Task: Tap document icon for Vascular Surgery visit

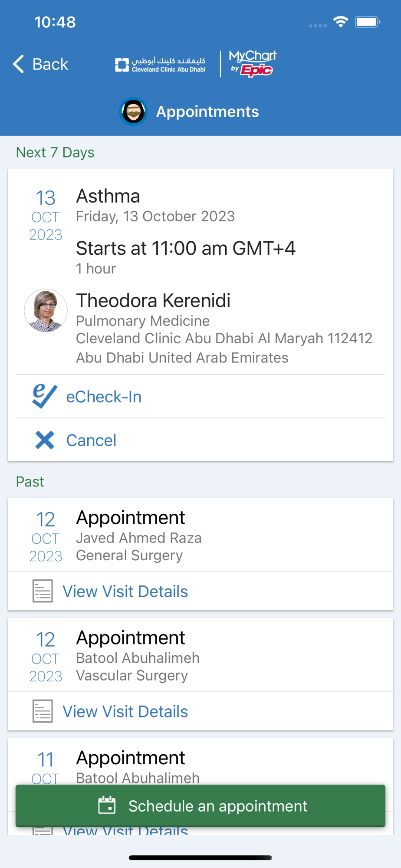Action: point(43,711)
